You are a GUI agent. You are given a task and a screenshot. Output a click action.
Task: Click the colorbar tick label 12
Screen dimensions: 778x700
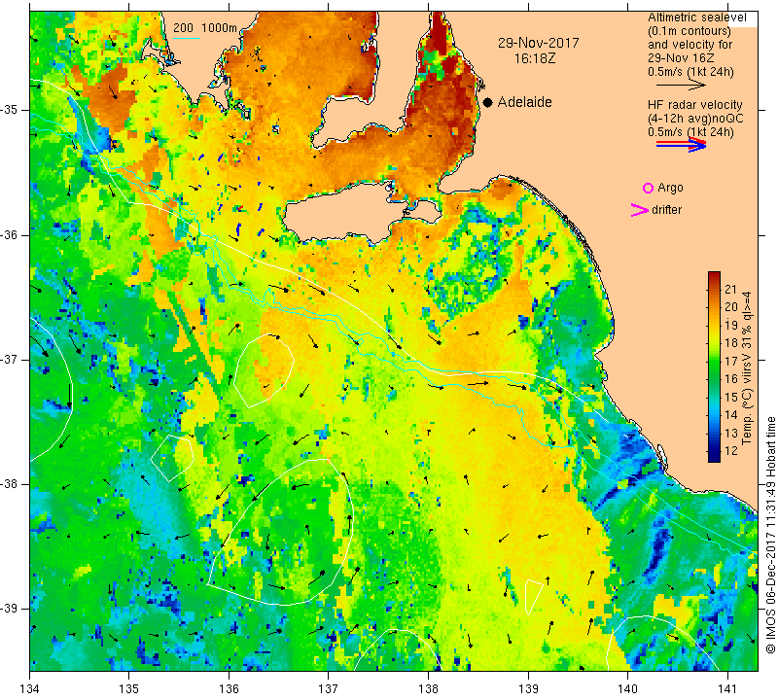(731, 451)
